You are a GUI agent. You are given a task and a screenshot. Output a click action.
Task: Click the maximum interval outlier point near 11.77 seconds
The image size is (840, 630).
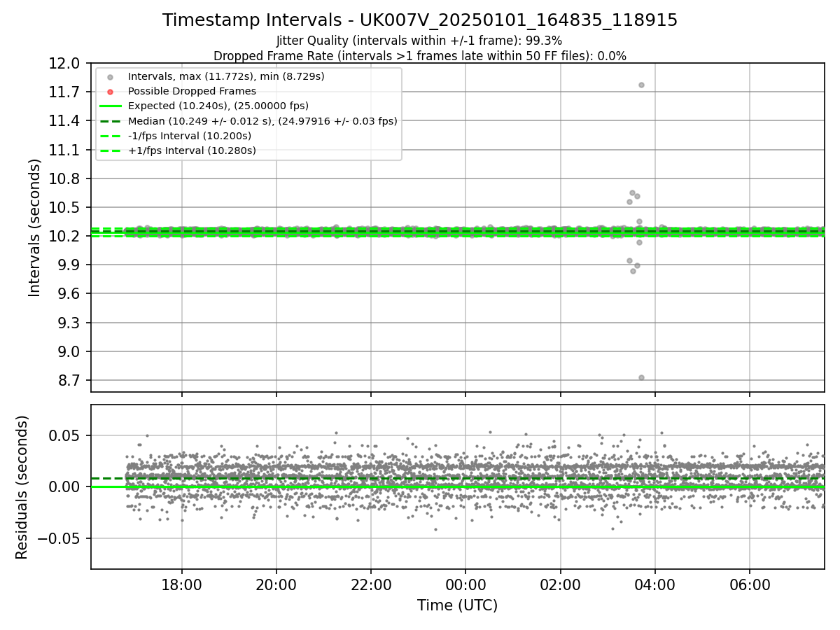pyautogui.click(x=641, y=85)
